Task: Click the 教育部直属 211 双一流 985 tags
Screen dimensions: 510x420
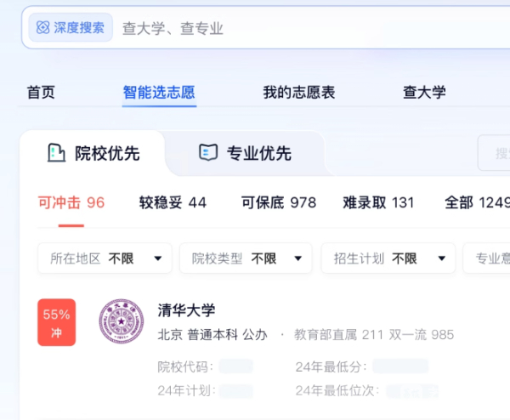Action: [374, 335]
